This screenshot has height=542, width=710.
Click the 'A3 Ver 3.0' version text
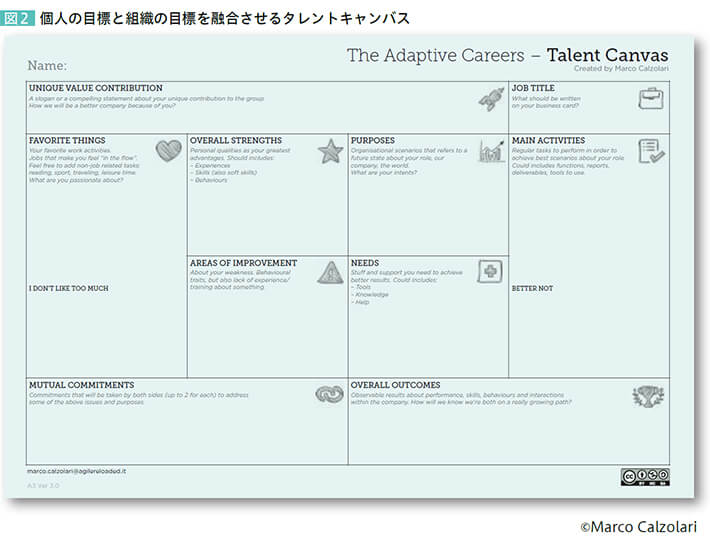click(x=43, y=486)
